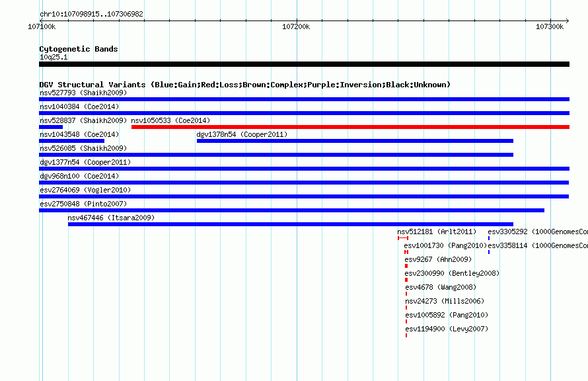588x381 pixels.
Task: Click the Cytogenetic Bands track title
Action: point(79,49)
